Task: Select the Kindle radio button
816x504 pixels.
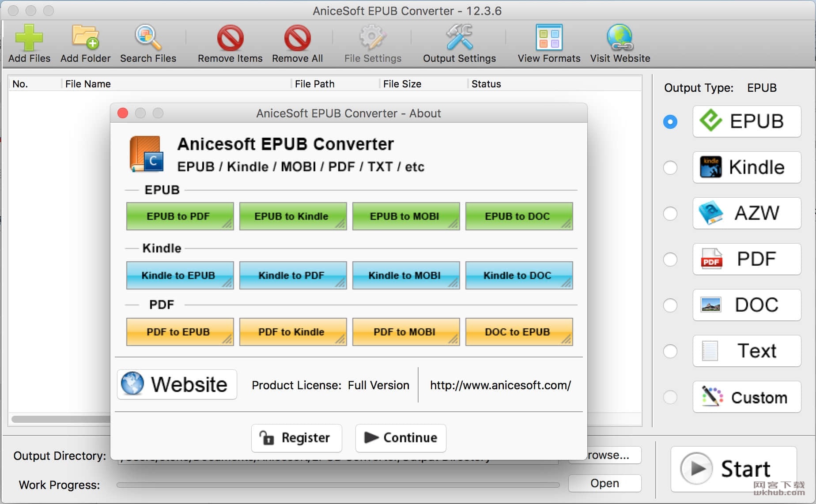Action: coord(670,168)
